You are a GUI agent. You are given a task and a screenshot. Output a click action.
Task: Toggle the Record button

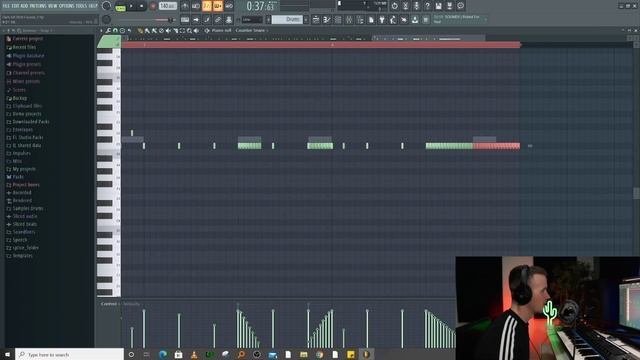tap(153, 6)
